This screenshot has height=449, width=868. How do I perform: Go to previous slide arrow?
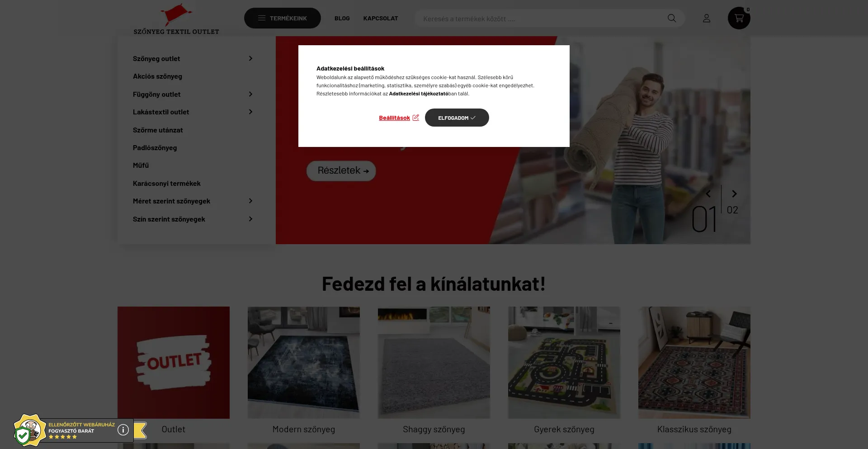pyautogui.click(x=708, y=194)
